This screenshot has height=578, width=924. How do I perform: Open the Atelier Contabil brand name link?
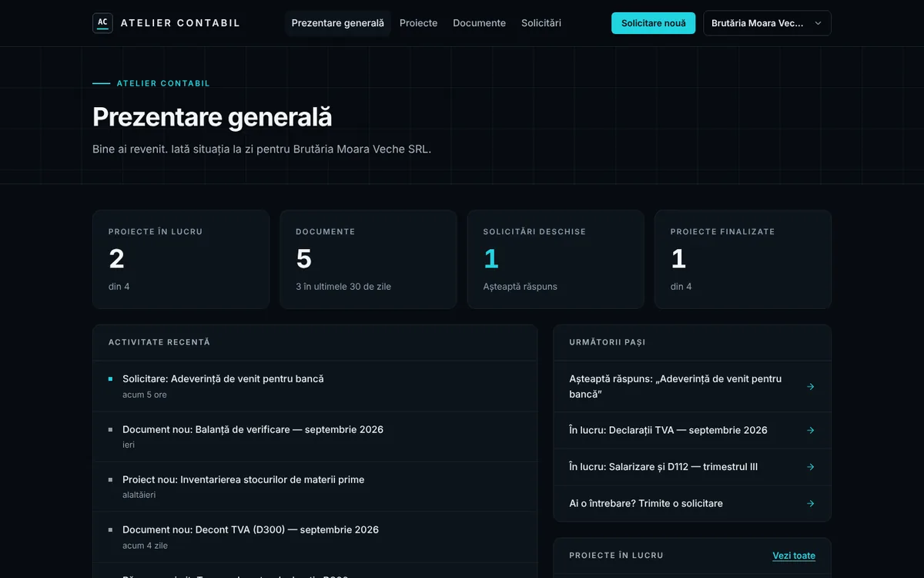pos(180,23)
